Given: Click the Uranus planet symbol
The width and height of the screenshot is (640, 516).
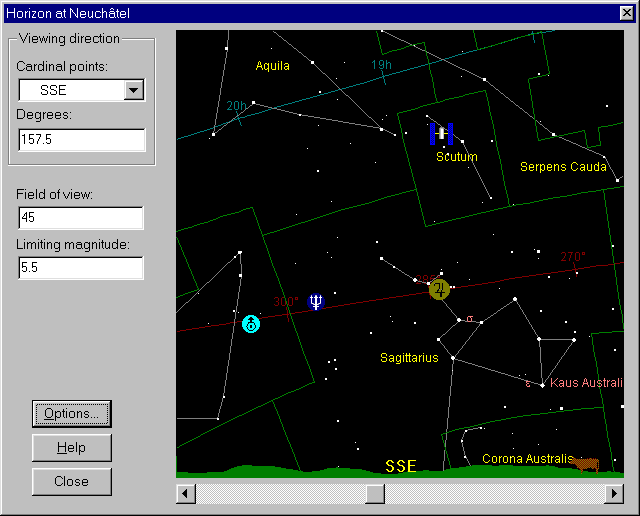Looking at the screenshot, I should [251, 324].
